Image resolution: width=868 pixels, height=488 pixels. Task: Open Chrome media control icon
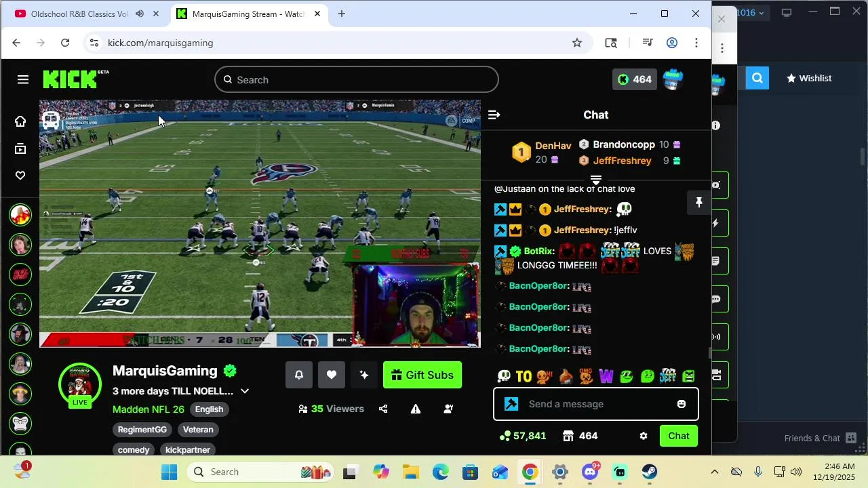648,43
